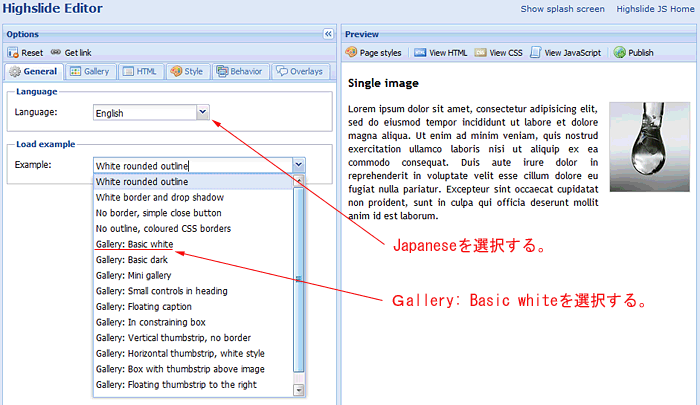This screenshot has height=405, width=700.
Task: Click the water drop thumbnail image
Action: (x=650, y=147)
